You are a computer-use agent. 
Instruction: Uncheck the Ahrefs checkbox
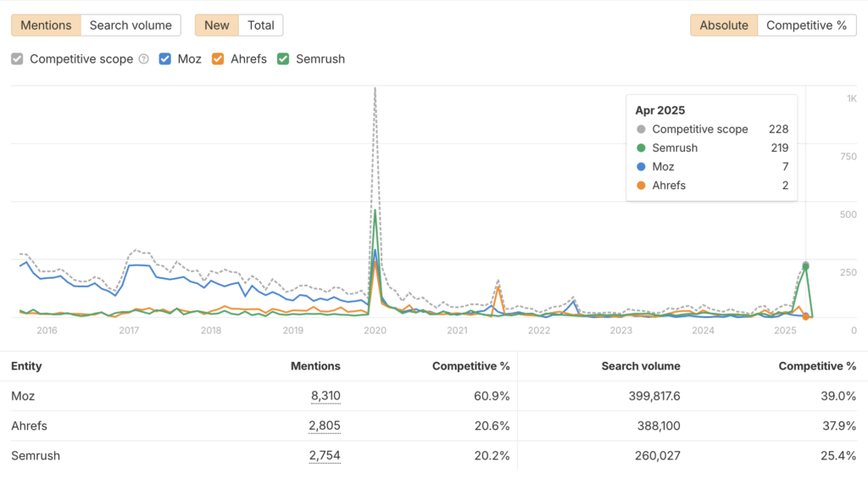point(218,58)
